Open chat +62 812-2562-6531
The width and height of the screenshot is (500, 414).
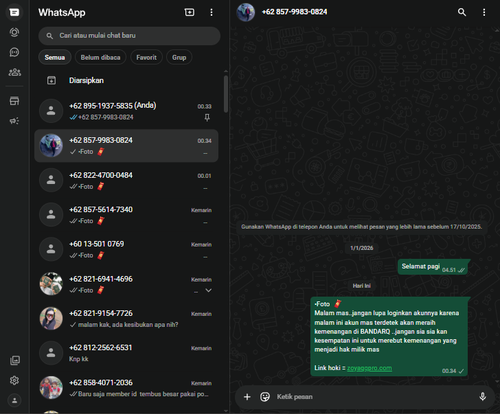click(127, 353)
